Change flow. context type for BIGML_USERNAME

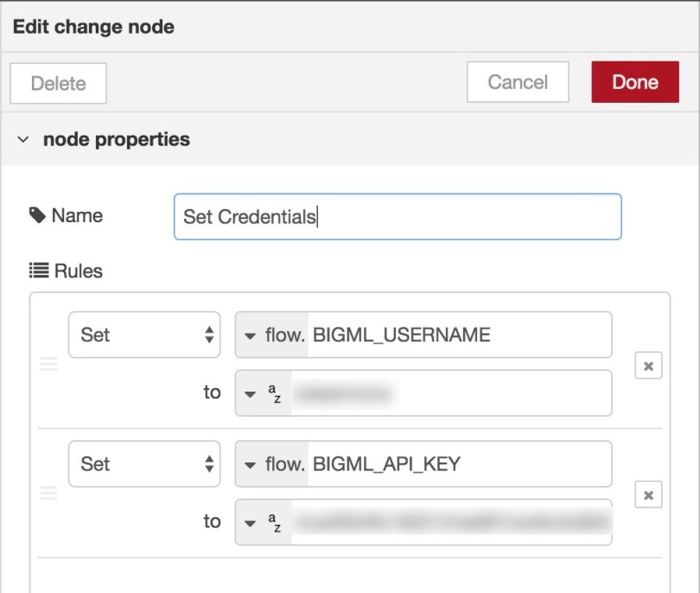coord(273,335)
